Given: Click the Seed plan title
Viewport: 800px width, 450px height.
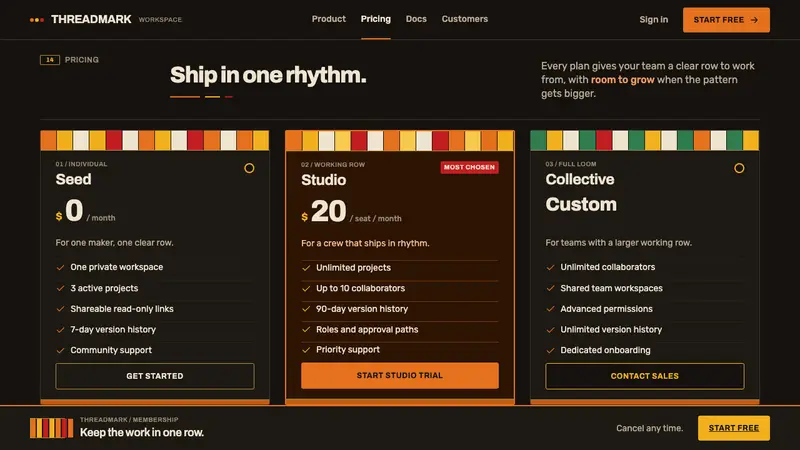Looking at the screenshot, I should click(x=73, y=179).
